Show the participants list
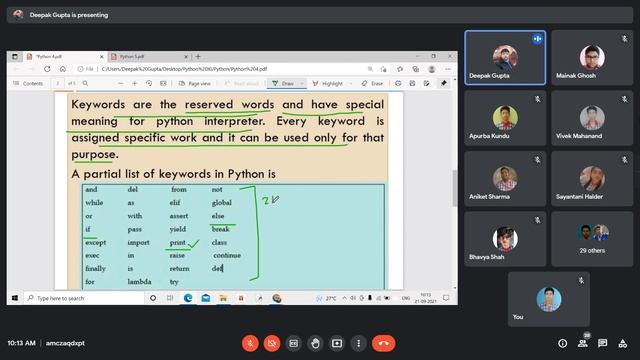The image size is (640, 360). (583, 343)
